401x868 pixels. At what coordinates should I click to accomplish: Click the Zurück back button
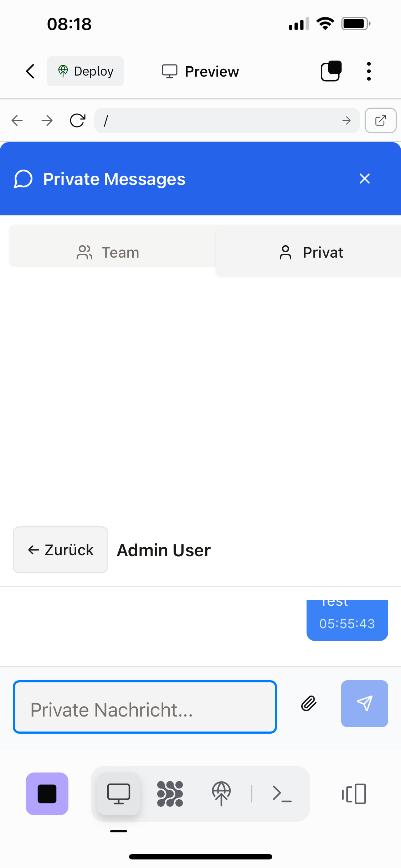click(x=61, y=550)
